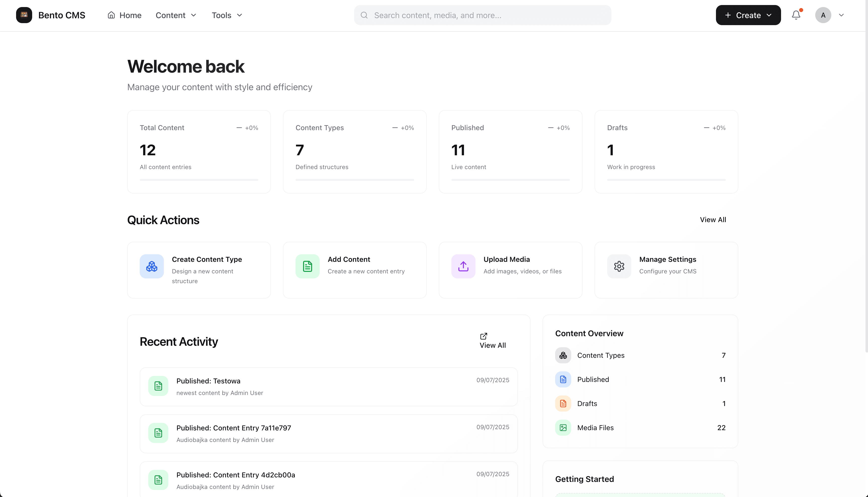The image size is (868, 497).
Task: Select the Upload Media icon
Action: tap(463, 266)
